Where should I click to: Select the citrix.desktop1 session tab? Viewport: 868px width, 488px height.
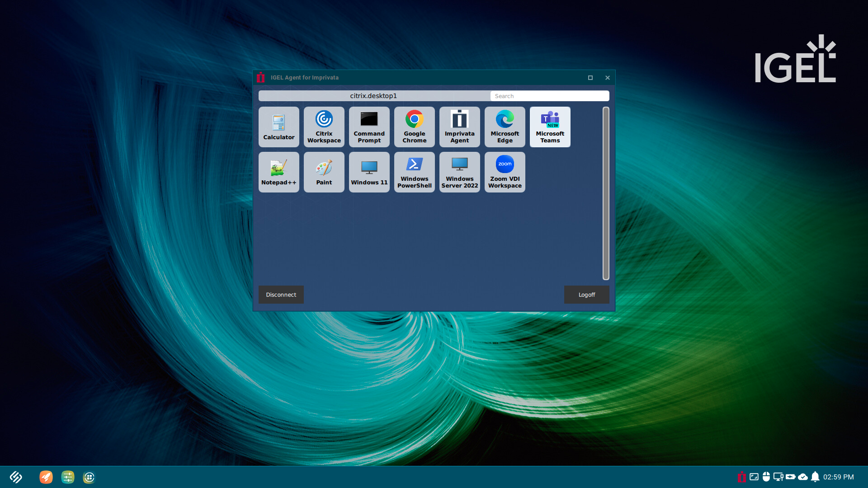373,96
